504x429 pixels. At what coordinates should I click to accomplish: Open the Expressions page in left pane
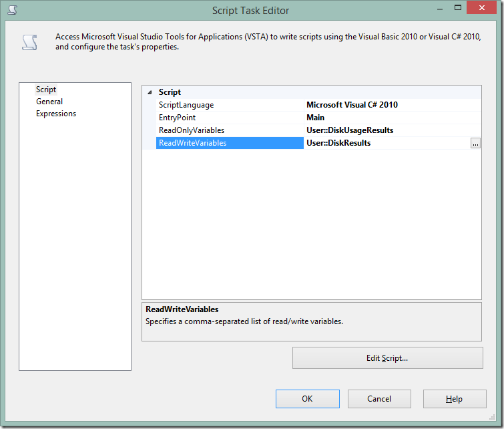pyautogui.click(x=56, y=114)
